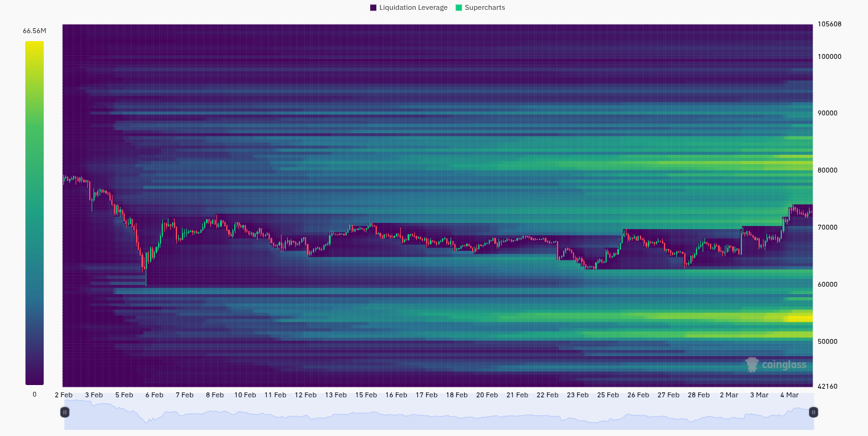This screenshot has width=868, height=436.
Task: Click the lowest candle wick on 6 Feb
Action: tap(146, 282)
